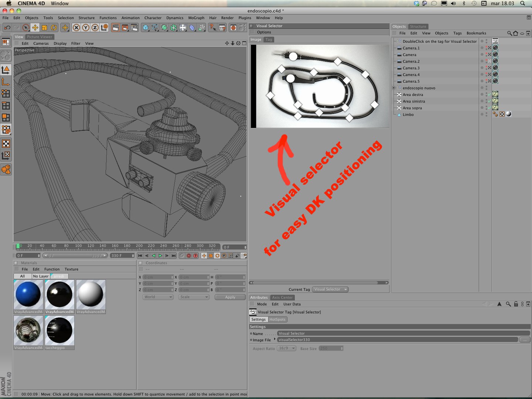The image size is (532, 399).
Task: Browse image file with ellipsis button
Action: [x=525, y=340]
